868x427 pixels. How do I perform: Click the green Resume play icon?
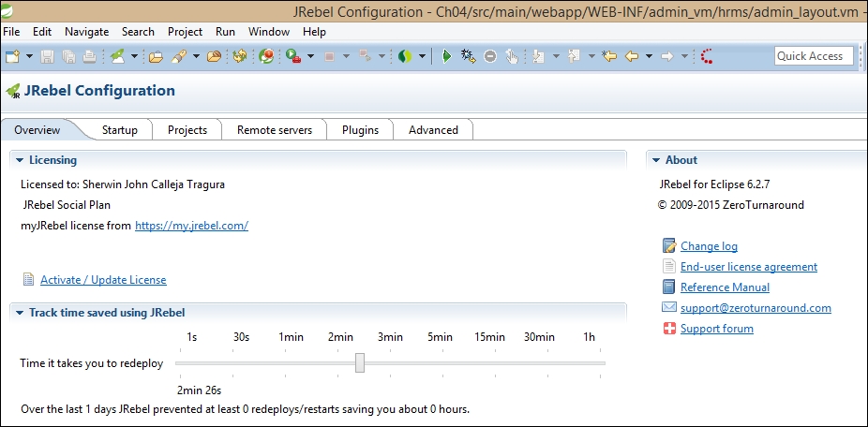pyautogui.click(x=446, y=56)
